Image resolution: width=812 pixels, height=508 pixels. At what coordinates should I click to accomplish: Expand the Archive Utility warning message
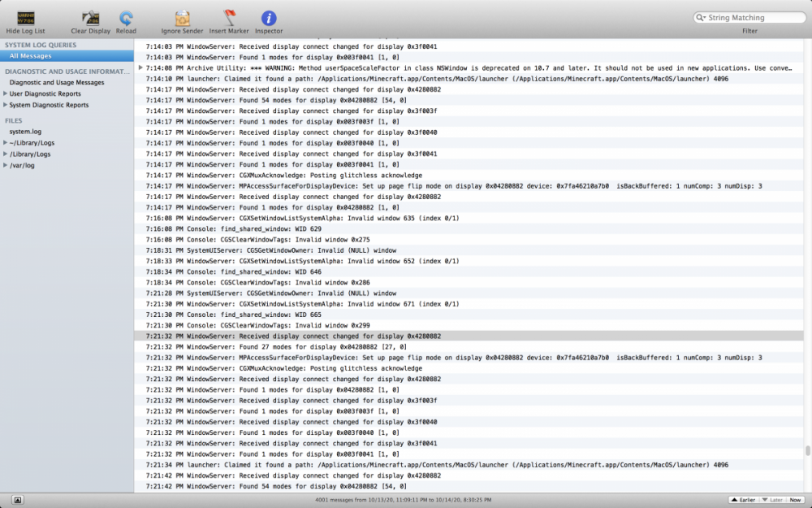coord(140,68)
